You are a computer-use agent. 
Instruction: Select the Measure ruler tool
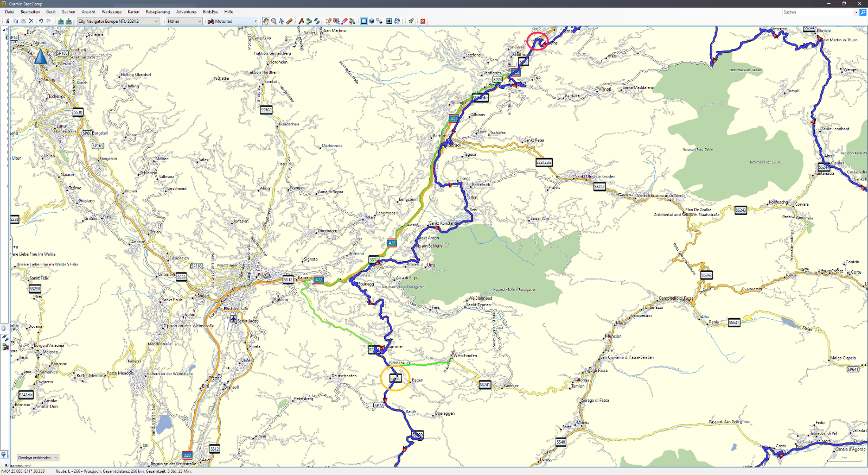tap(289, 21)
